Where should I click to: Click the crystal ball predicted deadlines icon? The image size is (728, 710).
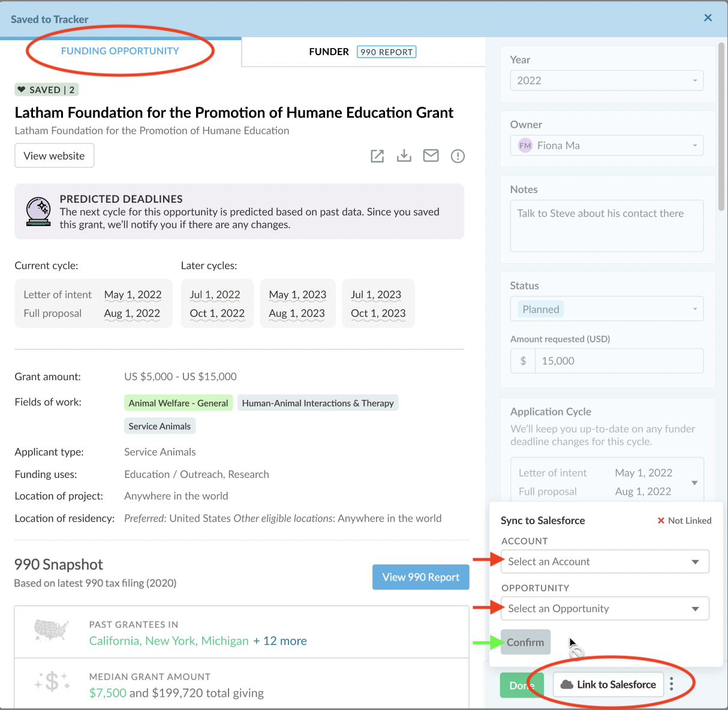coord(38,211)
